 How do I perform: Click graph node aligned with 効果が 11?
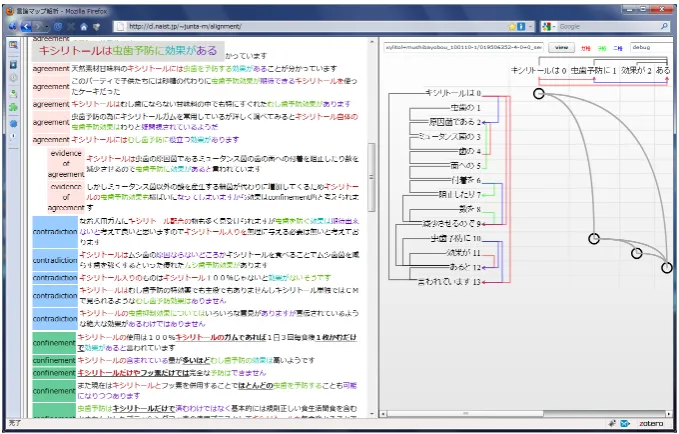click(636, 253)
